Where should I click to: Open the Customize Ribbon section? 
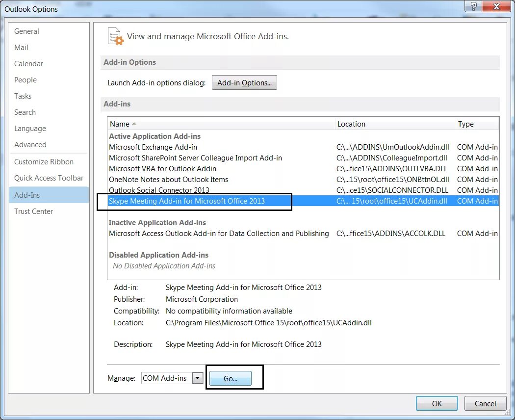coord(43,161)
